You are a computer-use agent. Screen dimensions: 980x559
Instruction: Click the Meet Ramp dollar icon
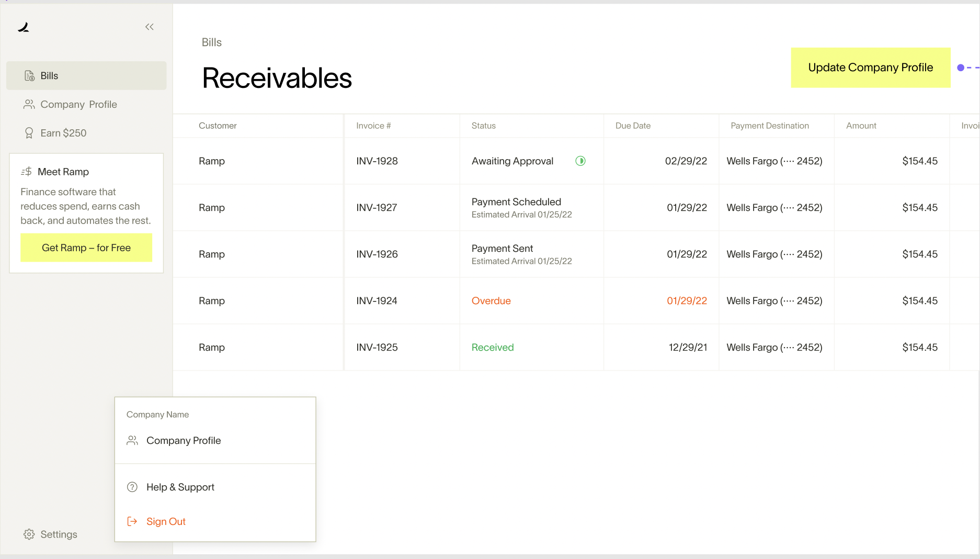pos(27,171)
